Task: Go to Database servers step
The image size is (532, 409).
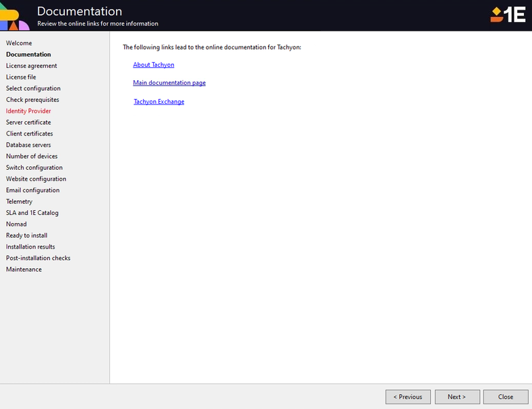Action: pos(28,145)
